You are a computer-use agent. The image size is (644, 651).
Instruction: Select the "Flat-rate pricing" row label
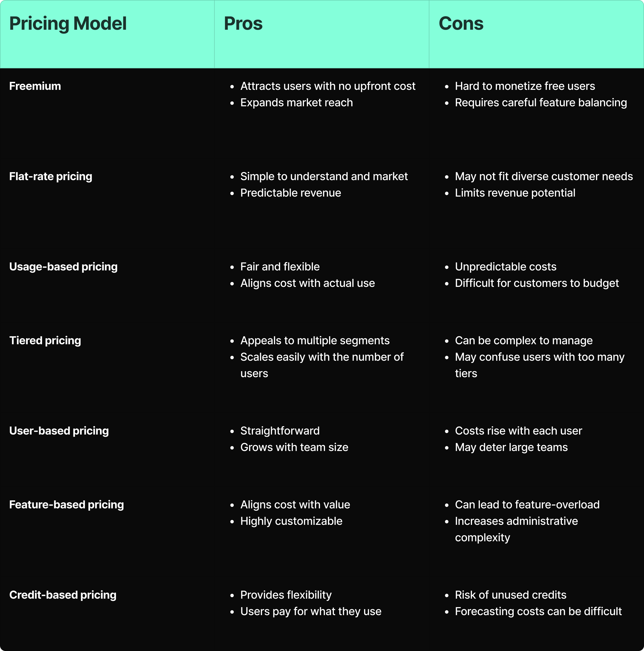pos(51,176)
